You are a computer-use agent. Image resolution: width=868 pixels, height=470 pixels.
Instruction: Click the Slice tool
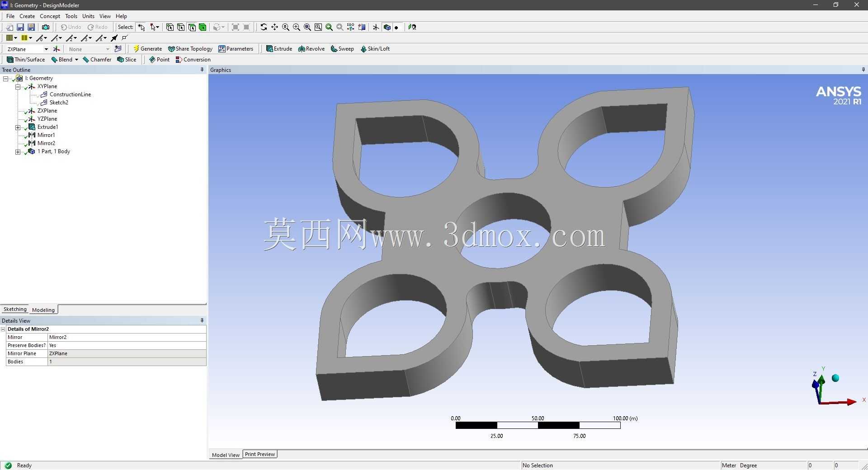point(127,60)
